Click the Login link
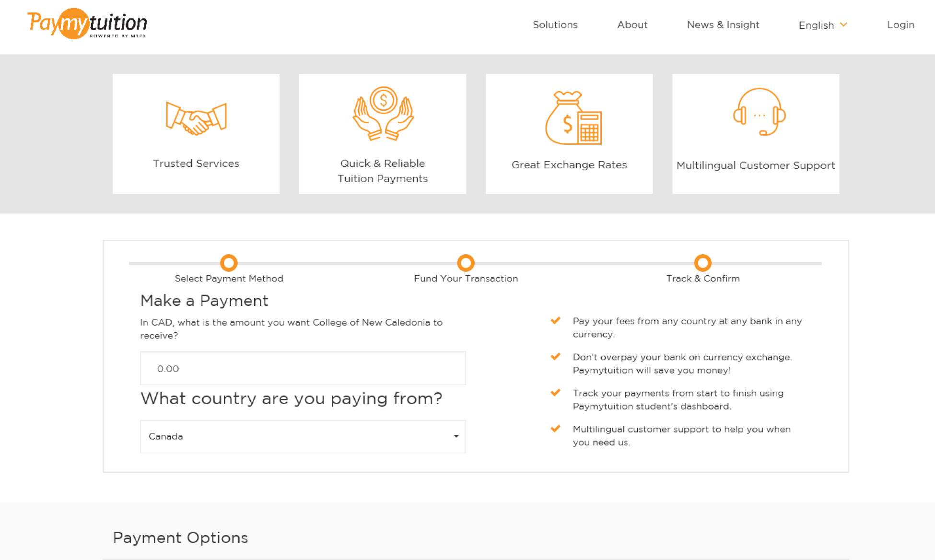The image size is (935, 560). coord(900,25)
